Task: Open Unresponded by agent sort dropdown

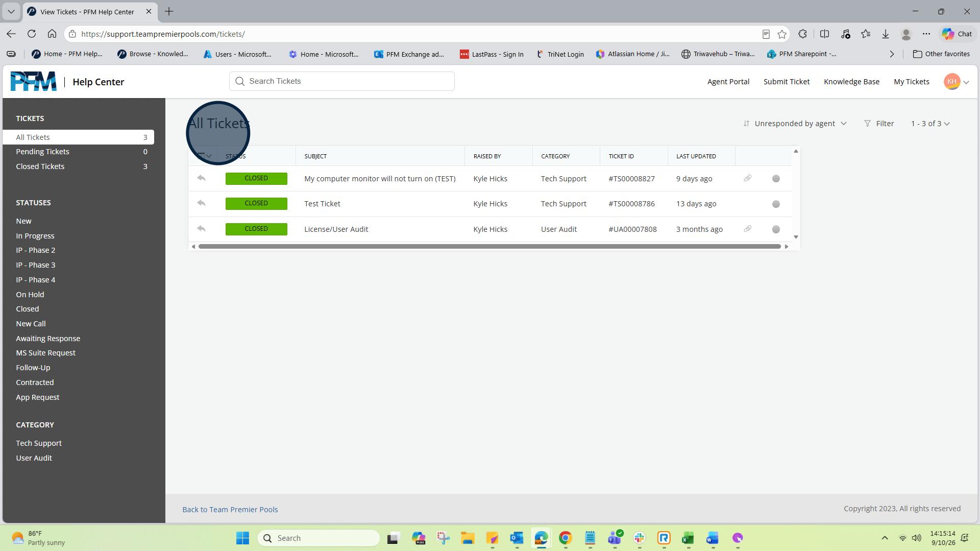Action: [x=795, y=124]
